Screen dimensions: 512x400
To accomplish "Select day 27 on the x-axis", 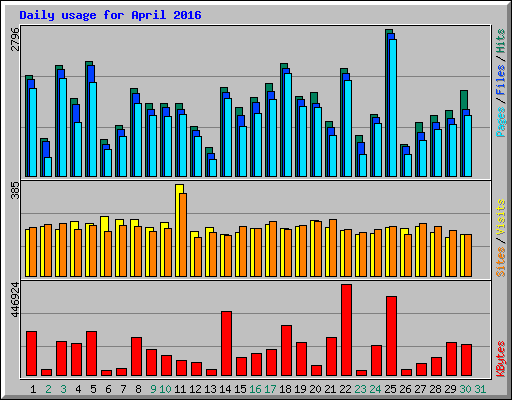I will coord(420,389).
